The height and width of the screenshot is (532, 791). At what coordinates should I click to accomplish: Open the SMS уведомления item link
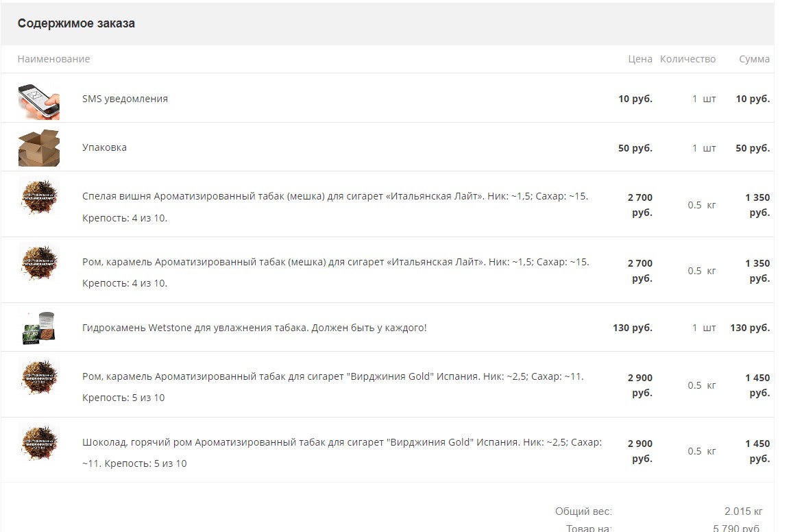click(125, 99)
